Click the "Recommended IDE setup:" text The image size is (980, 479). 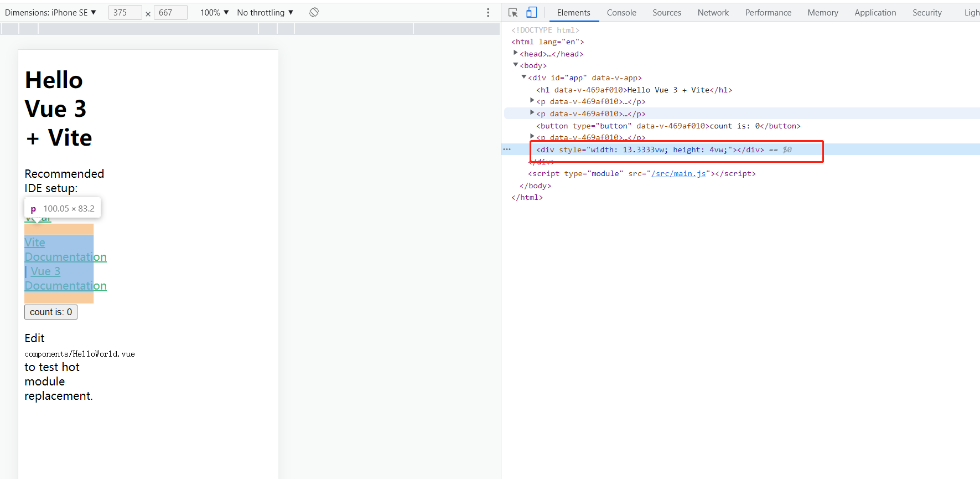point(64,181)
